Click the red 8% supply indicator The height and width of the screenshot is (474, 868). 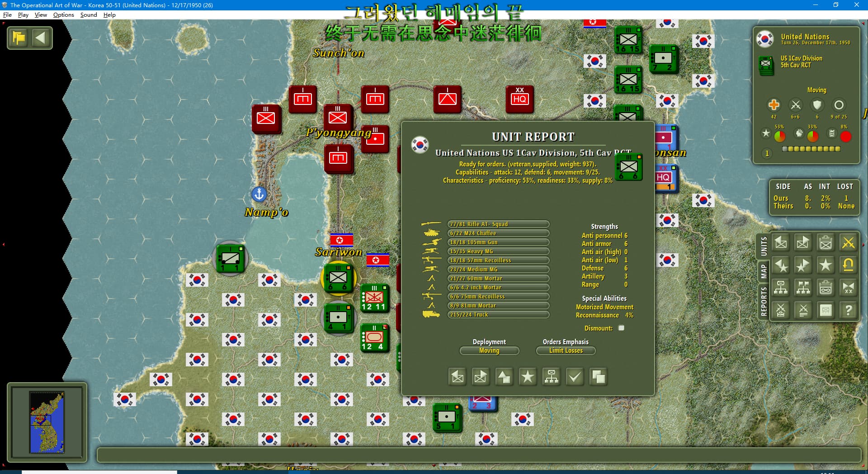pyautogui.click(x=845, y=136)
